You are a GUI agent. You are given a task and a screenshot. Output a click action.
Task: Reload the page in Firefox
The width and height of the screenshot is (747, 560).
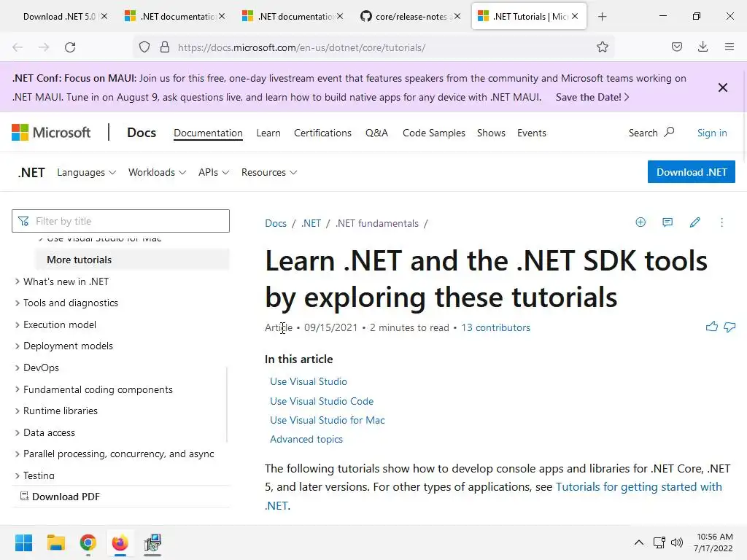[x=70, y=47]
